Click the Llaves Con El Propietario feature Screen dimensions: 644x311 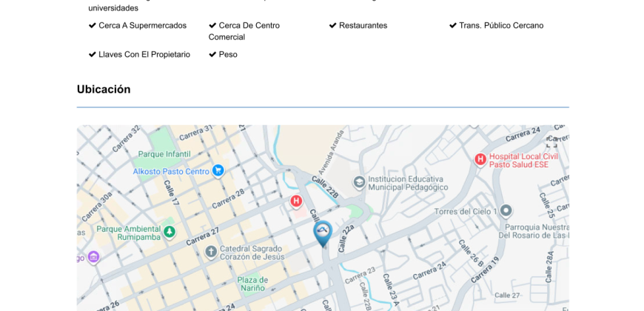tap(139, 55)
